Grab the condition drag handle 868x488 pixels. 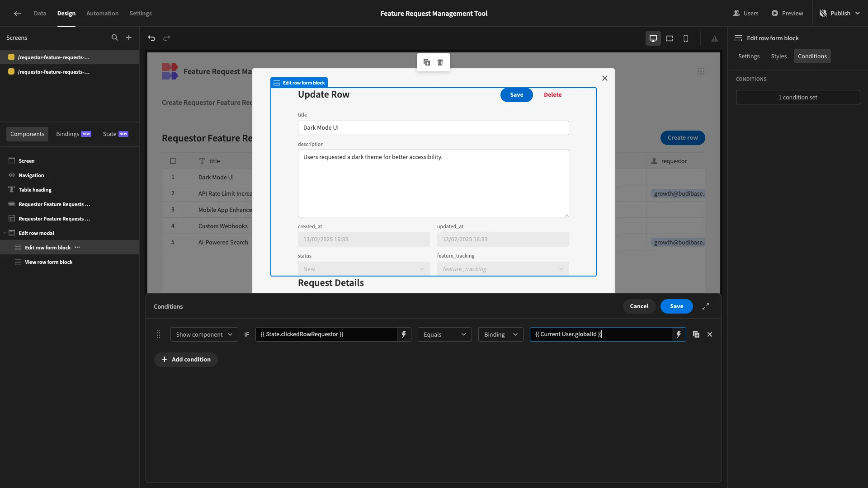coord(159,334)
